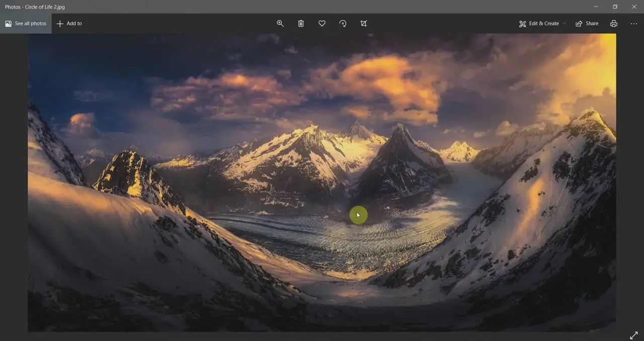Click the mountain glacier photo being displayed

pos(322,183)
